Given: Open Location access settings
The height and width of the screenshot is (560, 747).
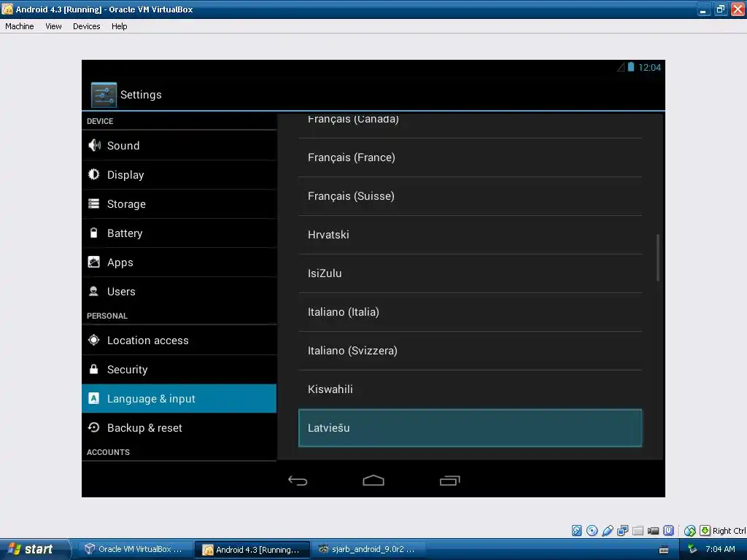Looking at the screenshot, I should (179, 341).
